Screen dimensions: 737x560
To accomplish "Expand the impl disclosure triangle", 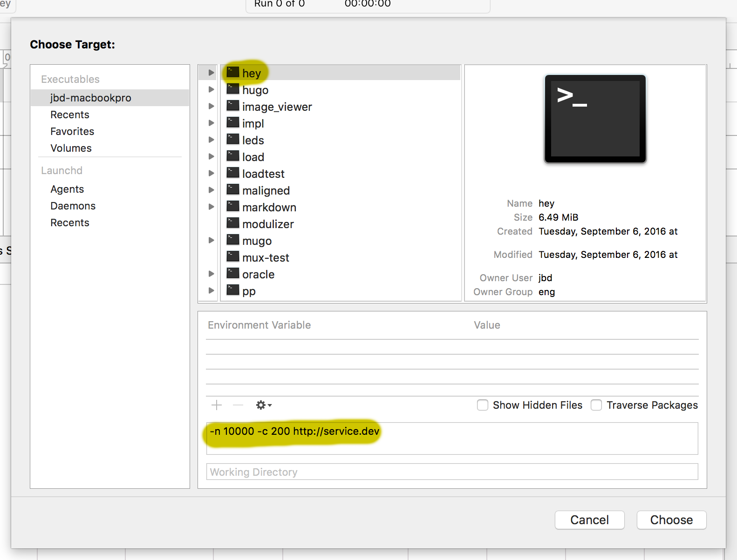I will 211,123.
